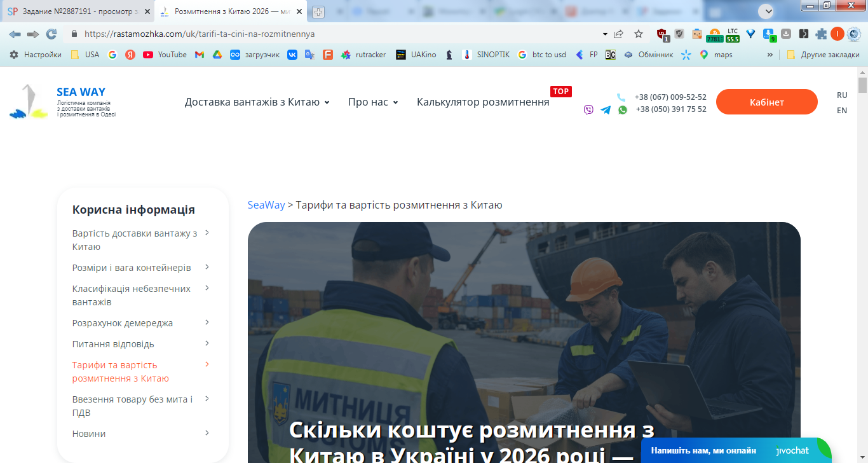The height and width of the screenshot is (463, 868).
Task: Click the page vertical scrollbar thumb
Action: 862,85
